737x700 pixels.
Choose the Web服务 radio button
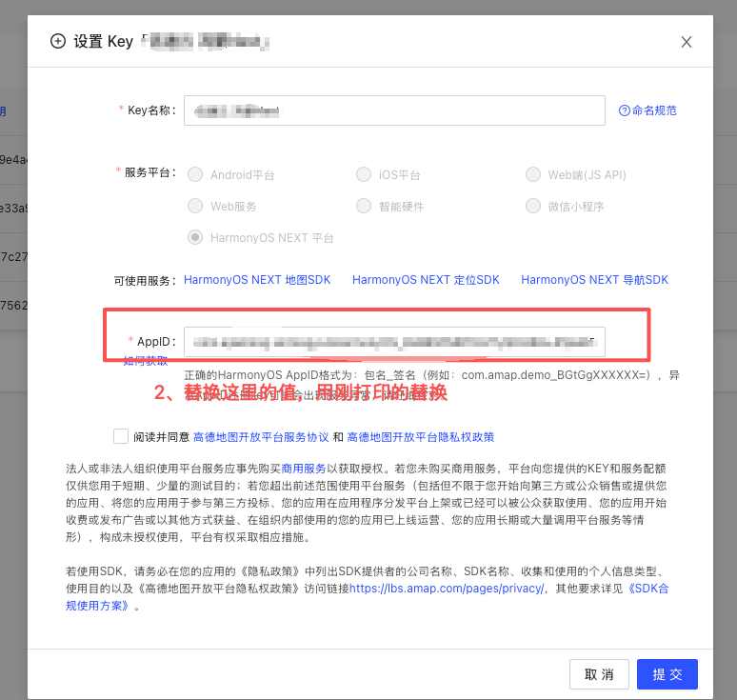[195, 207]
